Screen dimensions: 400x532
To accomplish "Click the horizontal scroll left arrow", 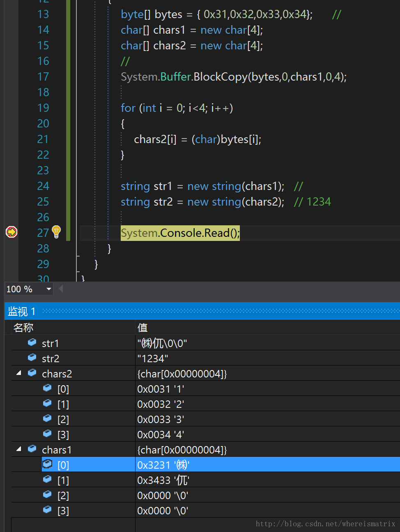I will (61, 289).
